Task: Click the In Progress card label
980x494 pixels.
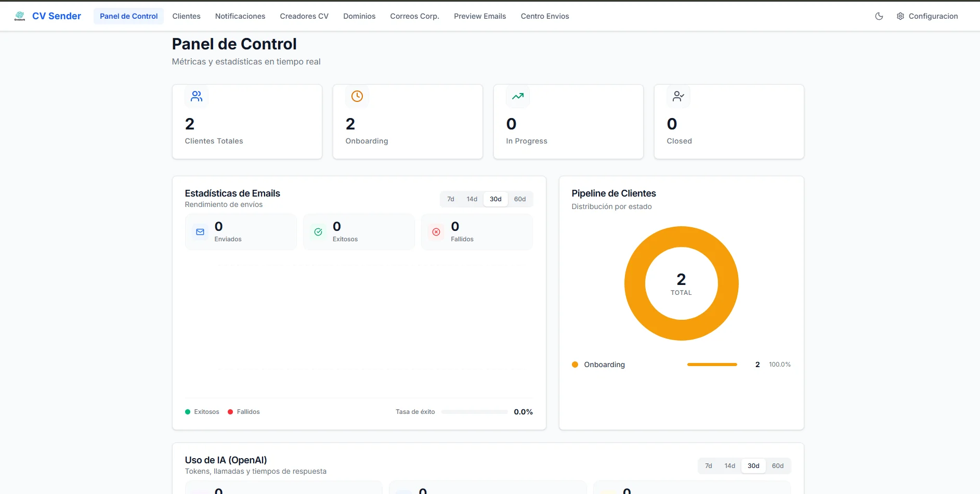Action: 527,141
